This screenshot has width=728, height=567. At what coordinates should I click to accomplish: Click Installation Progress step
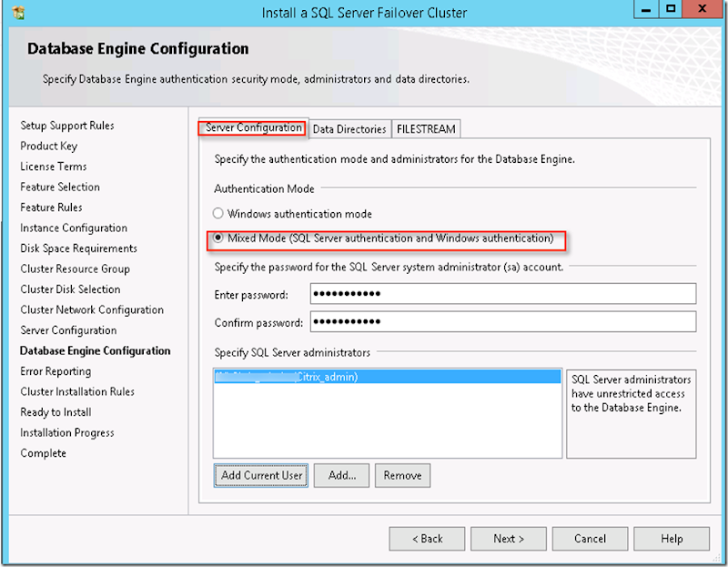66,433
